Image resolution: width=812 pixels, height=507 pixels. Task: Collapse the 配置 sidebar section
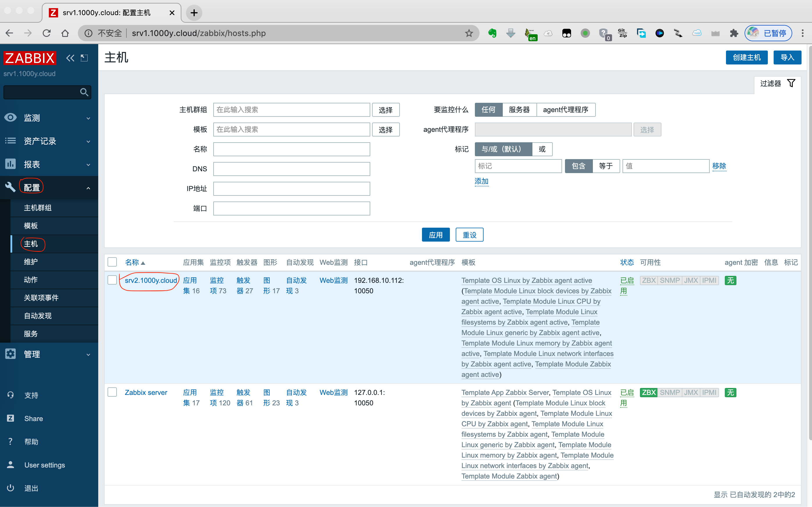click(x=32, y=187)
